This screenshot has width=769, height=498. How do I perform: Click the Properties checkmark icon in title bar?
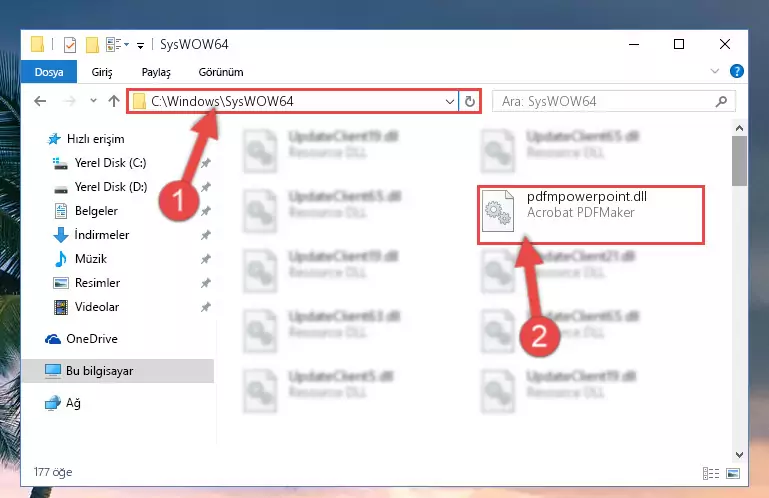(70, 45)
